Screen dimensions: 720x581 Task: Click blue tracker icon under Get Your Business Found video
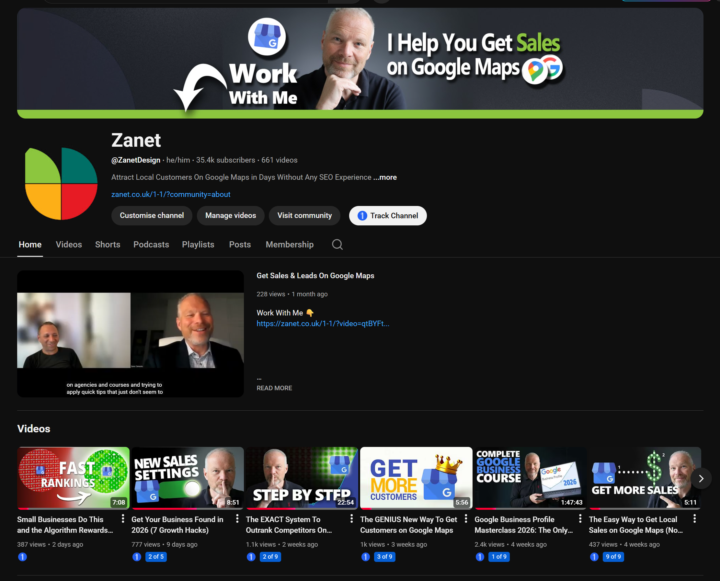coord(136,557)
